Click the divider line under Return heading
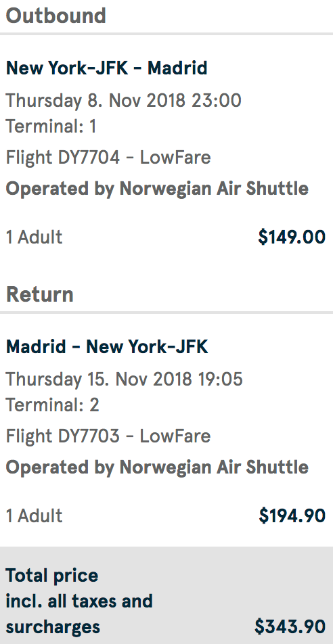The image size is (333, 644). (166, 313)
